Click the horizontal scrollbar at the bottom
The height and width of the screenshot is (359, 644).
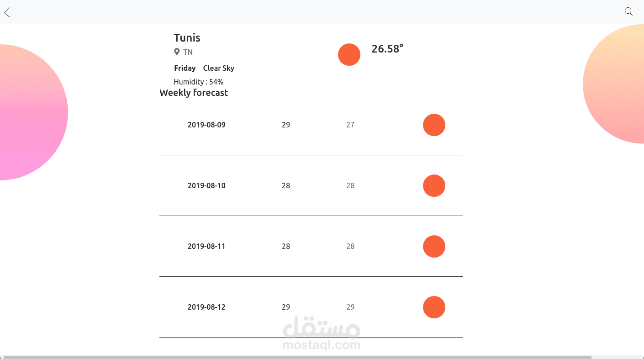tap(297, 357)
